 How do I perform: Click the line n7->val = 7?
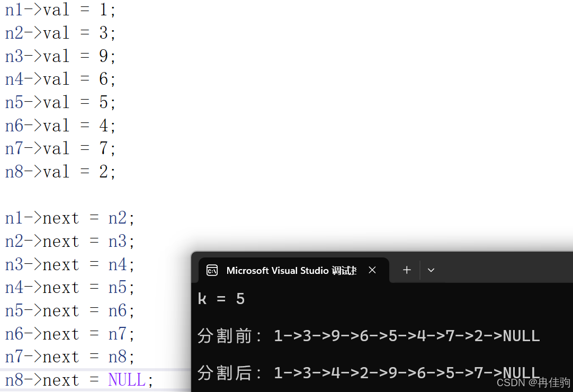click(60, 148)
